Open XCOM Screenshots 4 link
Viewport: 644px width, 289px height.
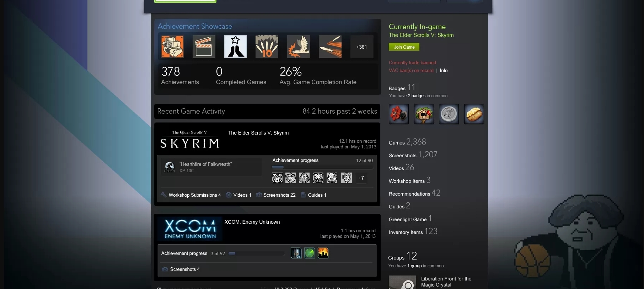point(185,269)
